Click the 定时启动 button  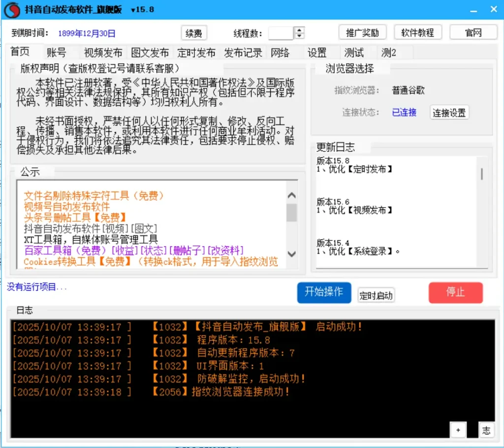pos(376,296)
